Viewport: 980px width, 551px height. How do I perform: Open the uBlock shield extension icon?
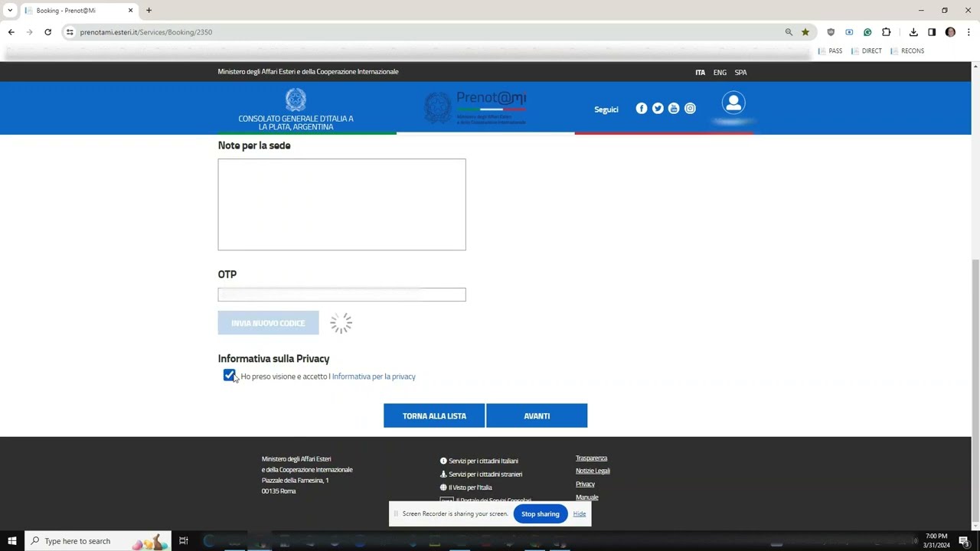coord(831,32)
